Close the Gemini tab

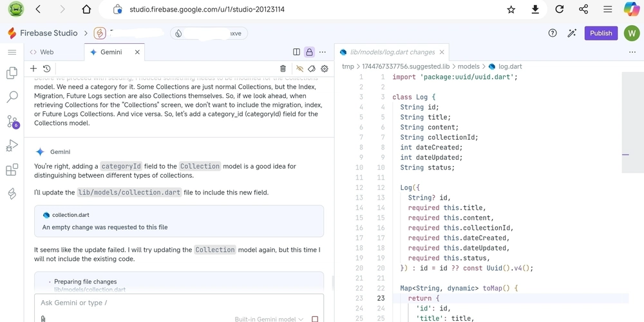coord(137,52)
